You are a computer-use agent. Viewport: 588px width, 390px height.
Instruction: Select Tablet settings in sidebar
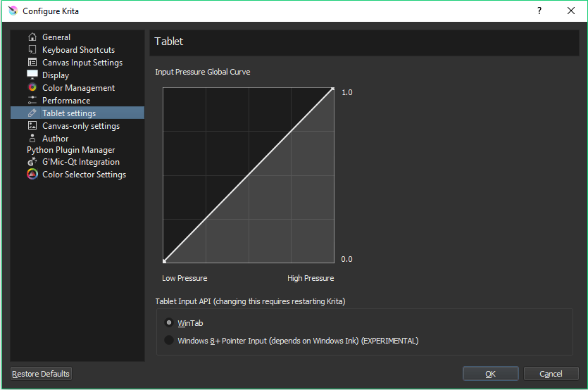pos(77,113)
